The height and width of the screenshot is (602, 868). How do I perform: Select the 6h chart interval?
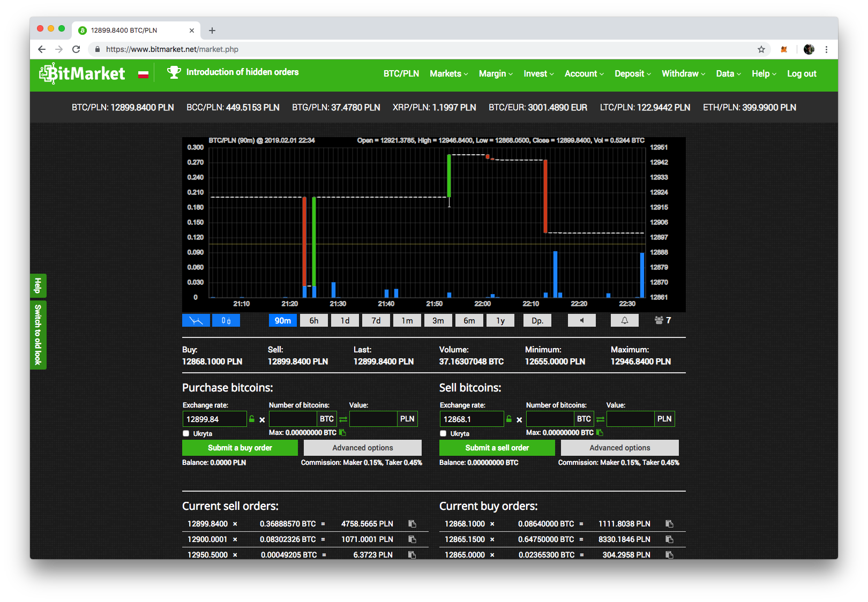pyautogui.click(x=314, y=320)
